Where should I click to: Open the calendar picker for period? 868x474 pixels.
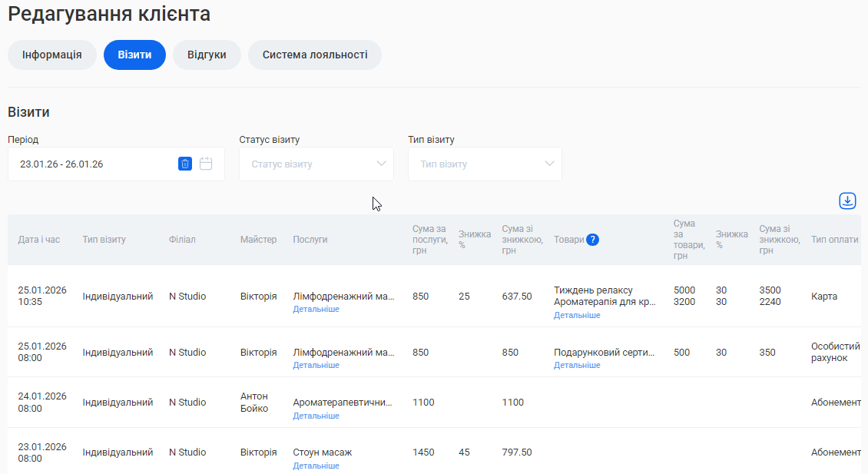(x=206, y=164)
